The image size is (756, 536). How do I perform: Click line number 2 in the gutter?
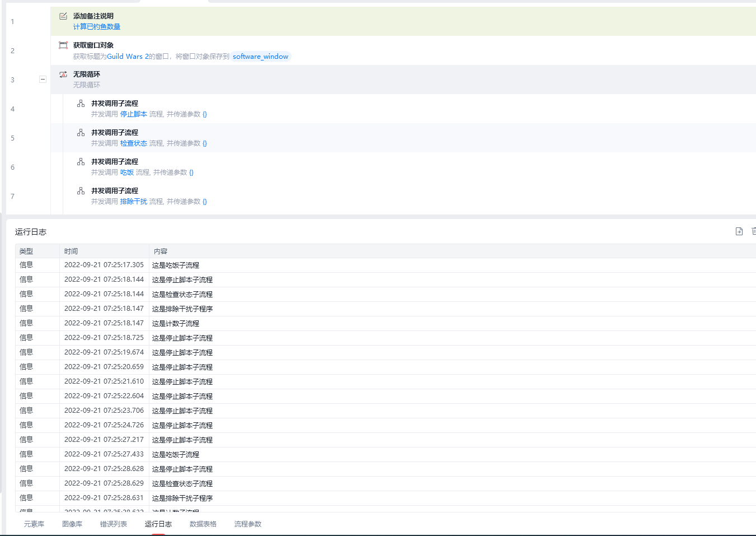[x=12, y=51]
